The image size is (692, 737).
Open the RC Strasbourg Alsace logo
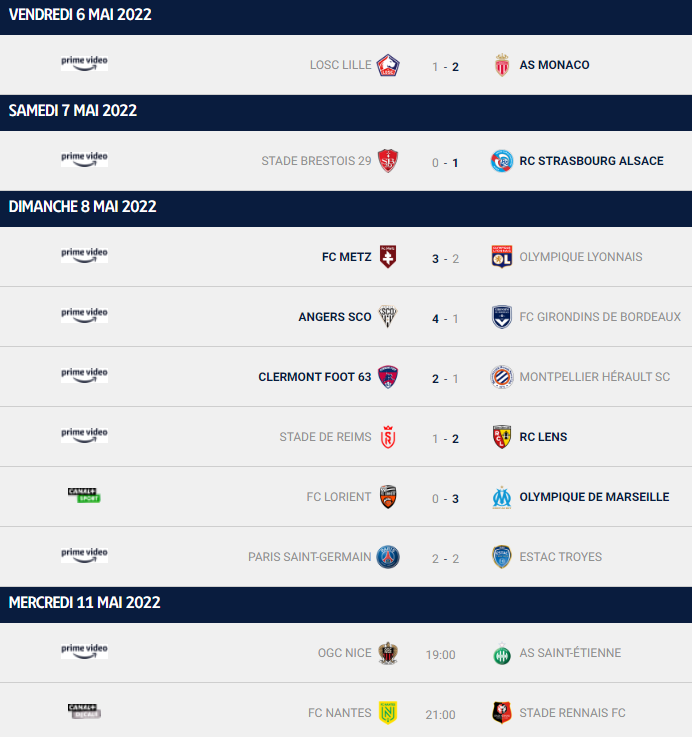click(502, 161)
